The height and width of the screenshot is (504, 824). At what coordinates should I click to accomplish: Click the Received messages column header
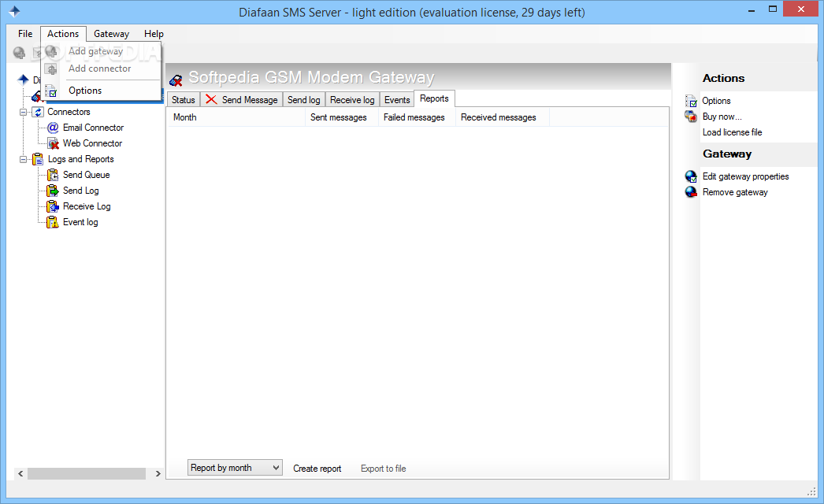503,117
